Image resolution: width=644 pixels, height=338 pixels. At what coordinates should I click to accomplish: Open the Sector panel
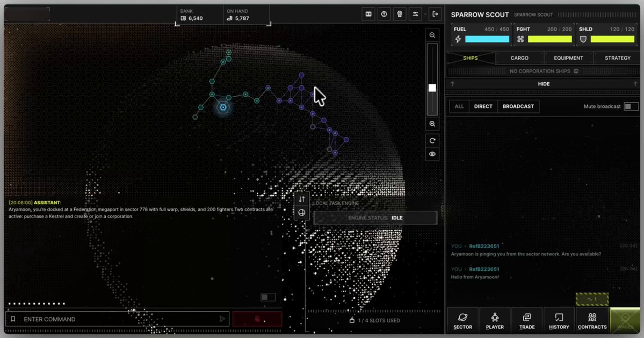[462, 320]
